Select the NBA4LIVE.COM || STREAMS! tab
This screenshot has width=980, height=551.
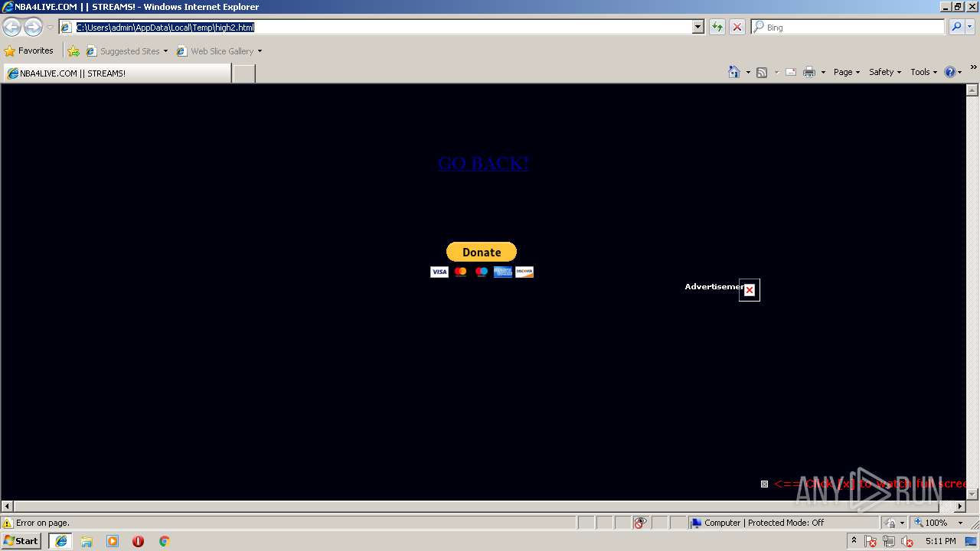[117, 73]
